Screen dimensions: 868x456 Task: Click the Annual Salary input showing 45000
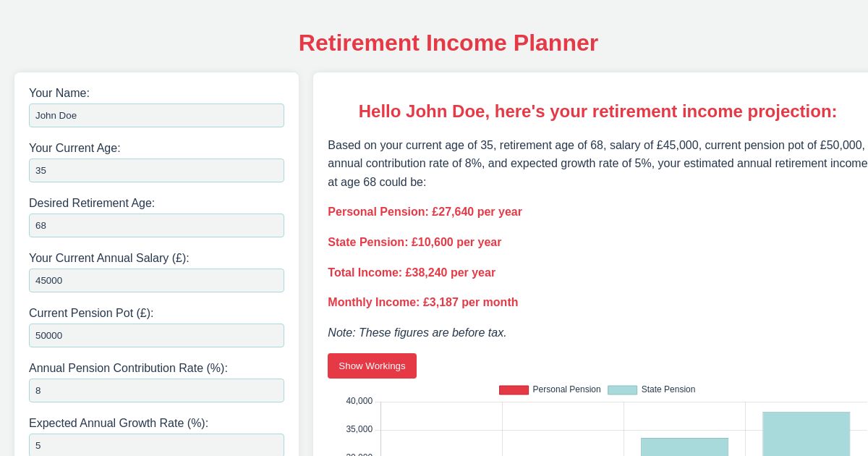[x=156, y=280]
